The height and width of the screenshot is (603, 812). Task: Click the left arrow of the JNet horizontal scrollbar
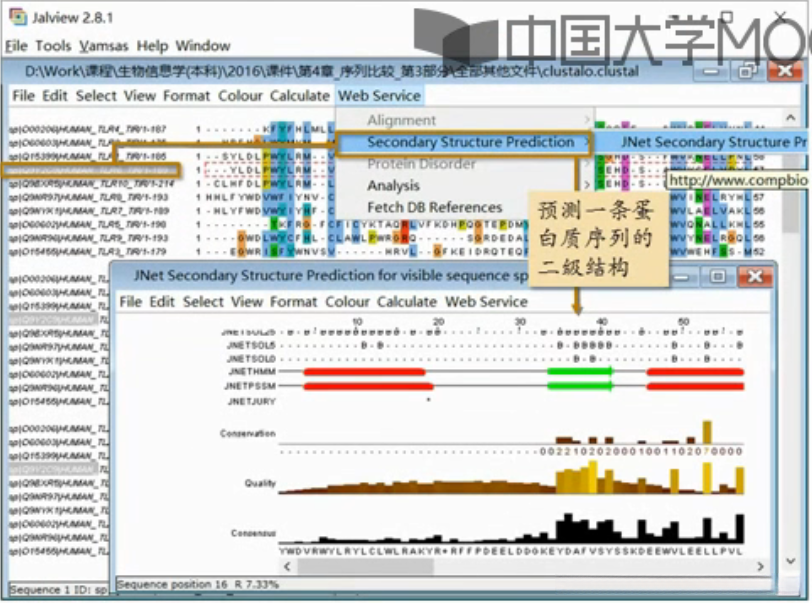[287, 566]
